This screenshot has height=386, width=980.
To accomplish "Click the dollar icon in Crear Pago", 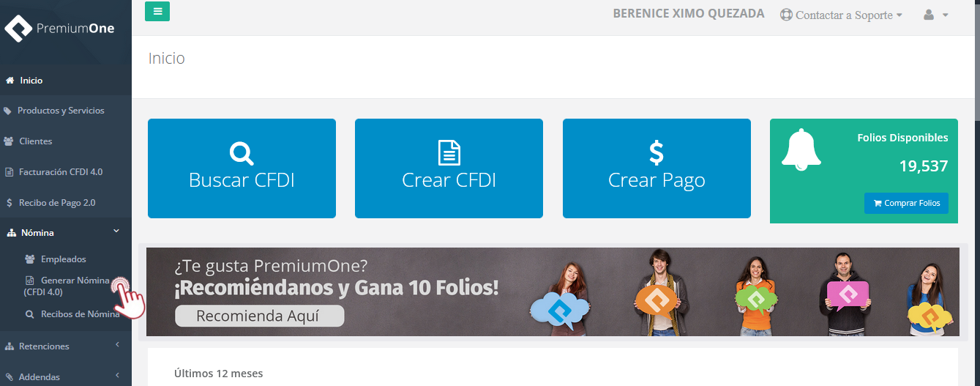I will coord(657,153).
